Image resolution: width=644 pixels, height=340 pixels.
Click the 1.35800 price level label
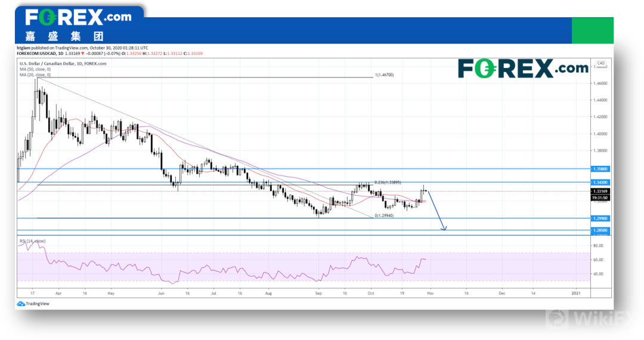click(x=599, y=169)
